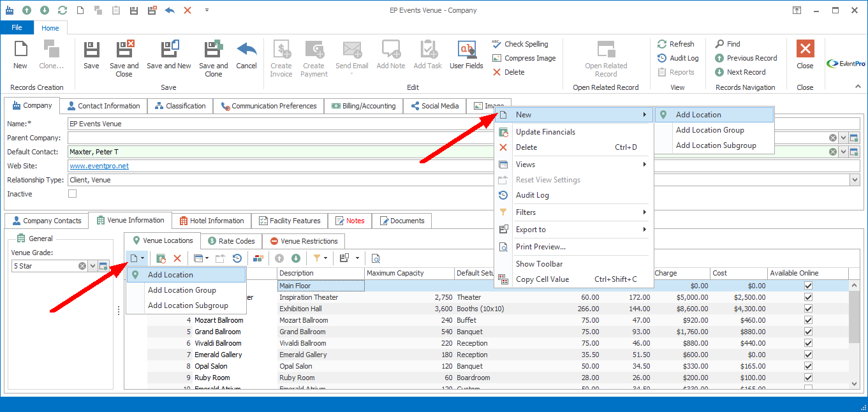Image resolution: width=868 pixels, height=412 pixels.
Task: Click grid toolbar Update Financials icon
Action: [161, 258]
